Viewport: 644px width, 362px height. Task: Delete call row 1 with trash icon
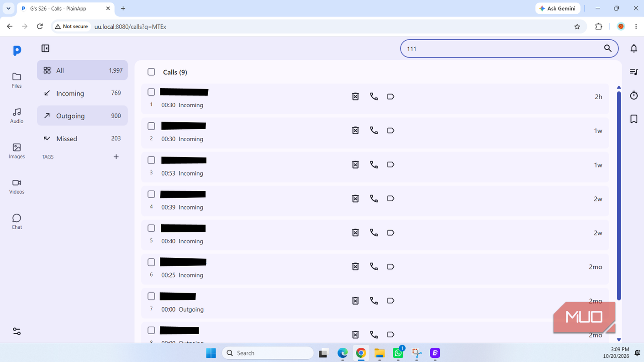355,96
